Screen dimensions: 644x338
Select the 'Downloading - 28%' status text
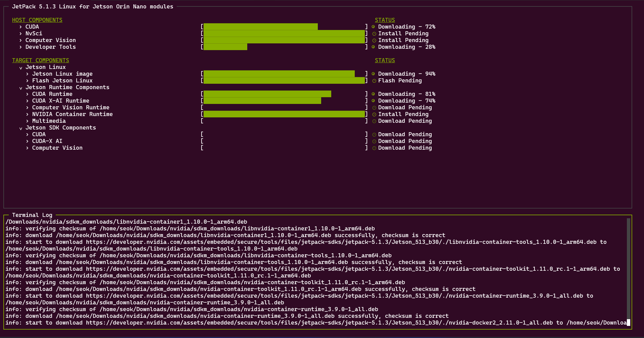tap(407, 47)
